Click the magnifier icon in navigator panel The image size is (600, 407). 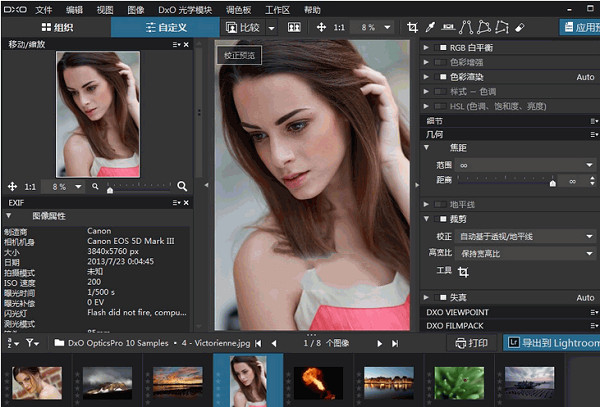(182, 186)
